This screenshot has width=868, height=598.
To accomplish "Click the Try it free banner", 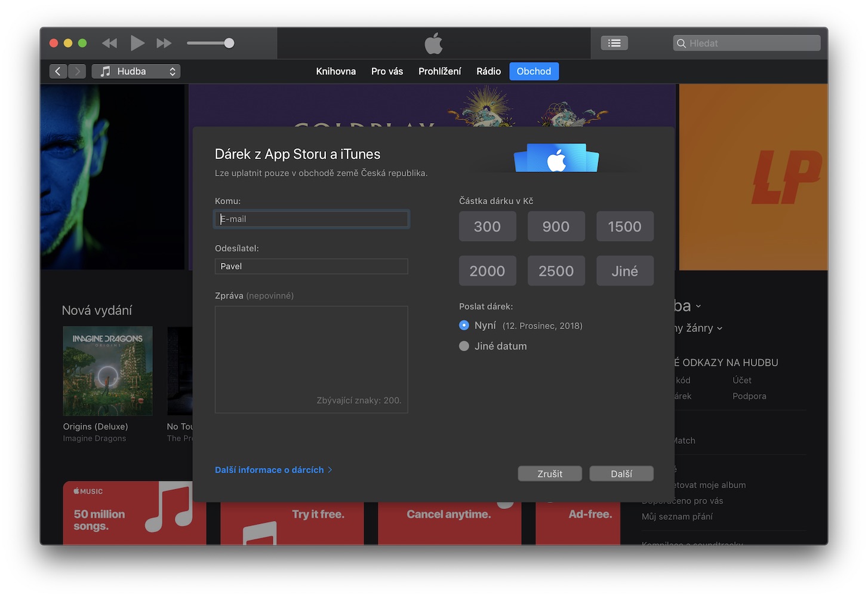I will coord(292,523).
